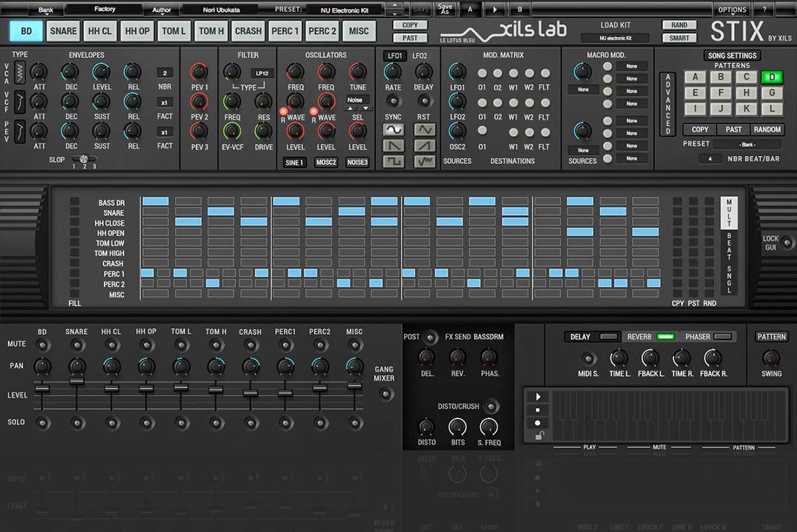This screenshot has height=532, width=797.
Task: Click LFO1 to O1 matrix dot
Action: (x=482, y=73)
